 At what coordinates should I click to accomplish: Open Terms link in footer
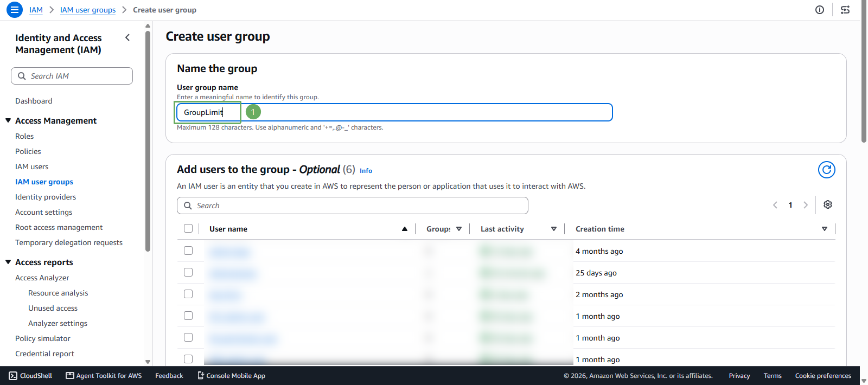(x=773, y=376)
